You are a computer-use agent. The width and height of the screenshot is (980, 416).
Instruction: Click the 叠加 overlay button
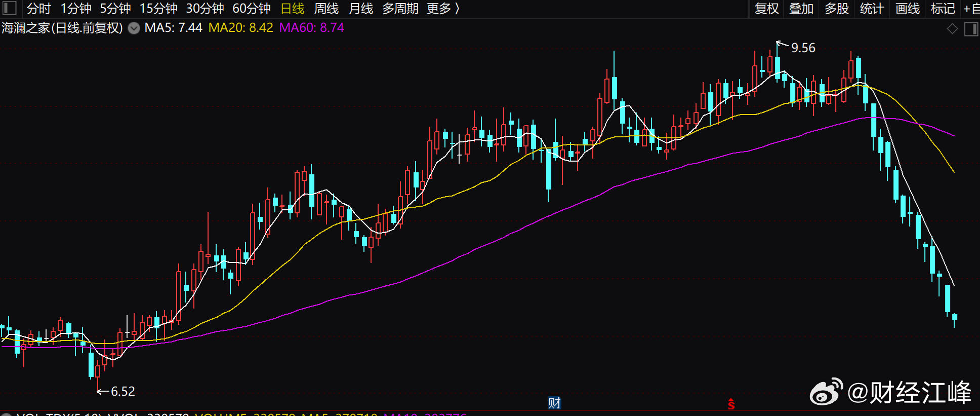point(801,9)
